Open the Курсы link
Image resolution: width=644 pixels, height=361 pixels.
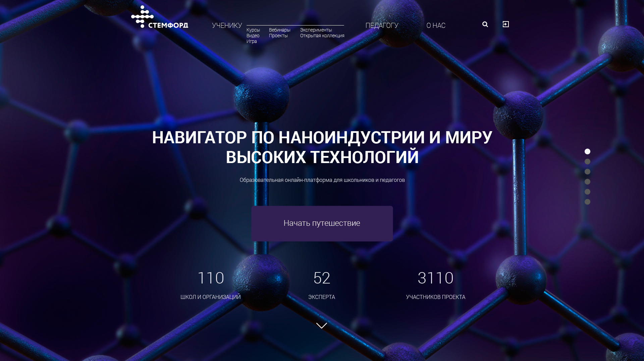coord(253,30)
